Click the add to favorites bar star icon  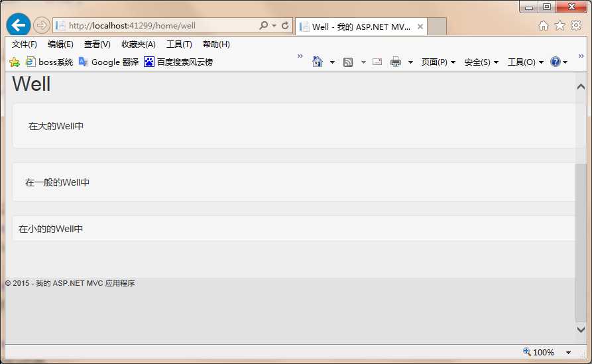click(15, 62)
